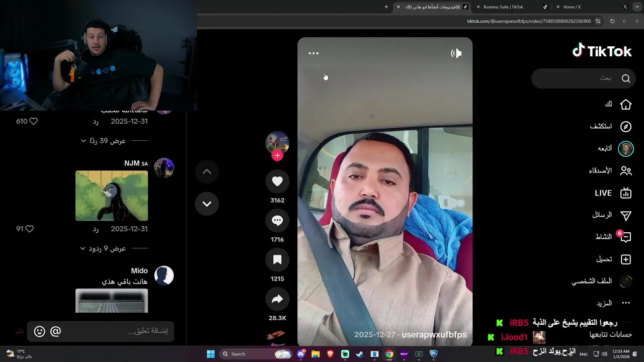Open NJM SA commenter username

click(x=136, y=163)
